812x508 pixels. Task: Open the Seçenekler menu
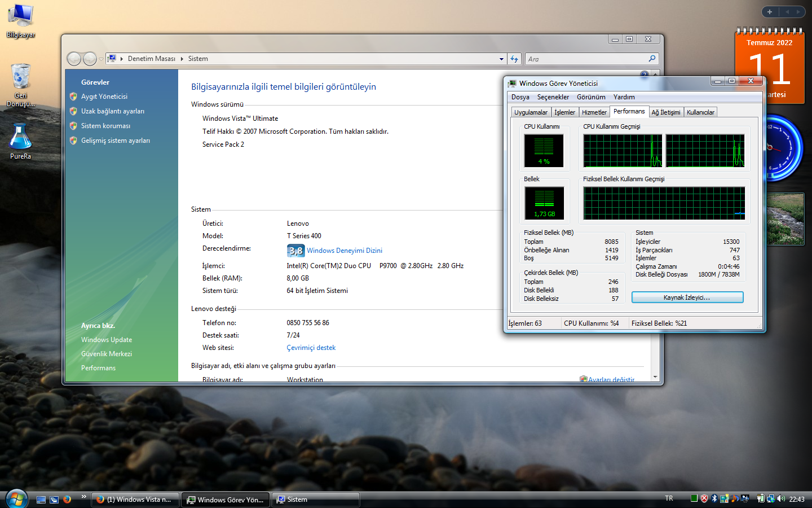553,97
